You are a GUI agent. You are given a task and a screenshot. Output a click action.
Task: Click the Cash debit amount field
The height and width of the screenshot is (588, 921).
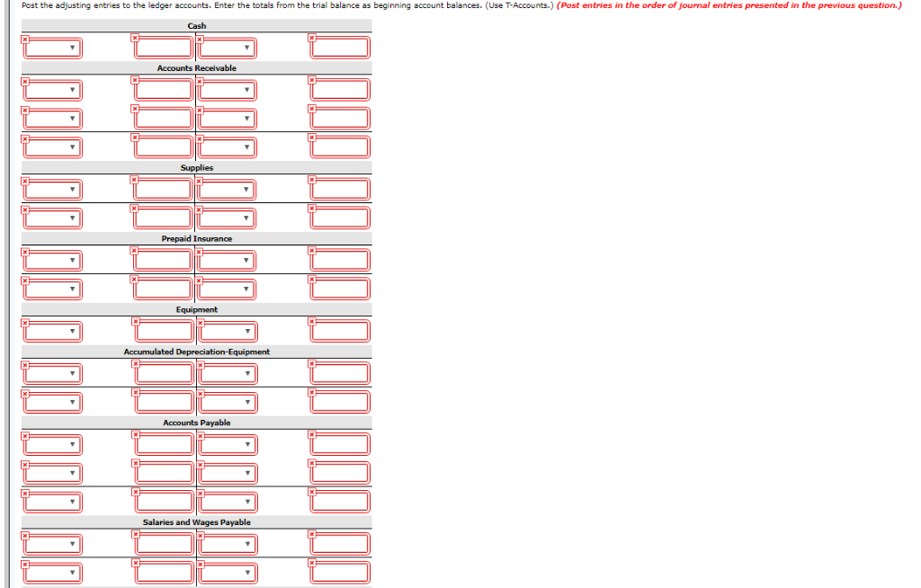coord(164,48)
